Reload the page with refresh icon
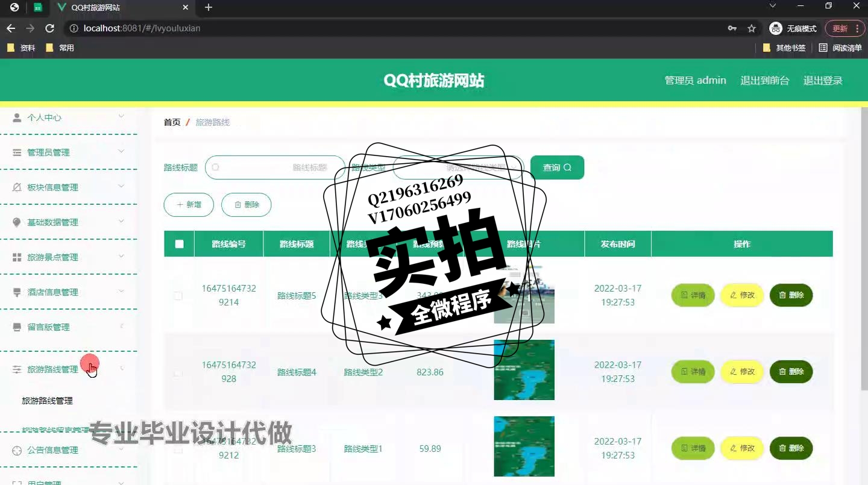This screenshot has height=485, width=868. pos(50,28)
